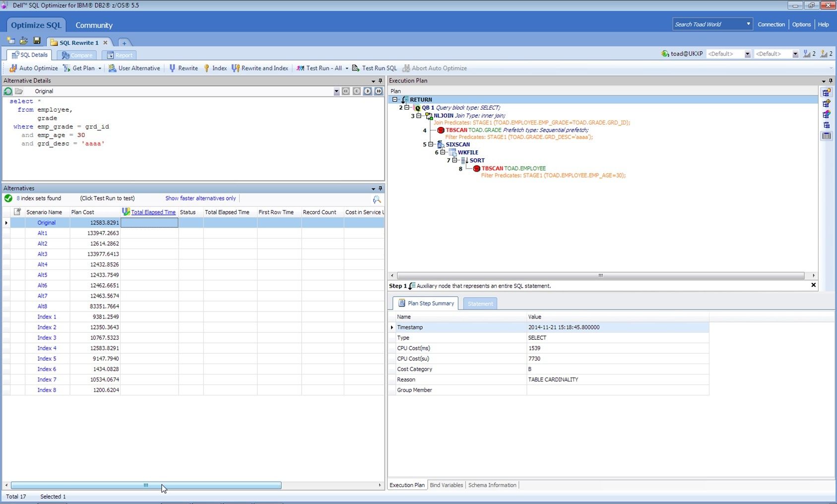Select Optimize SQL tab
The width and height of the screenshot is (837, 504).
36,25
